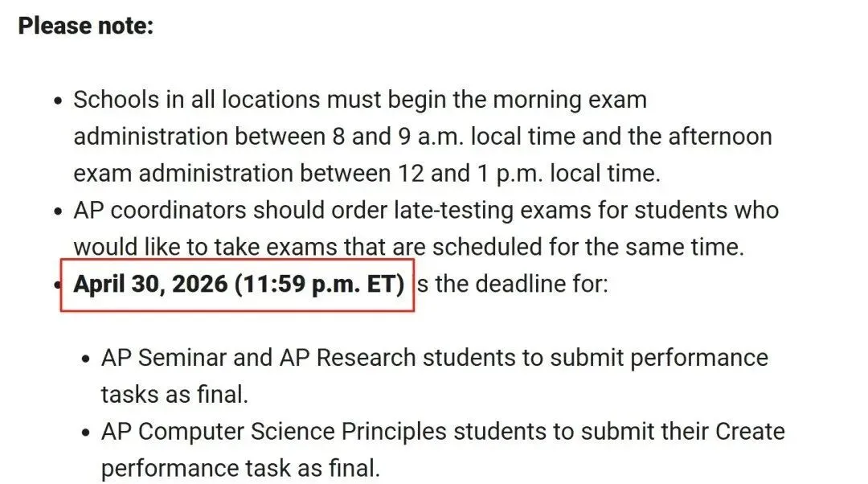The width and height of the screenshot is (868, 484).
Task: Click 'performance task as final.' line
Action: coord(241,469)
